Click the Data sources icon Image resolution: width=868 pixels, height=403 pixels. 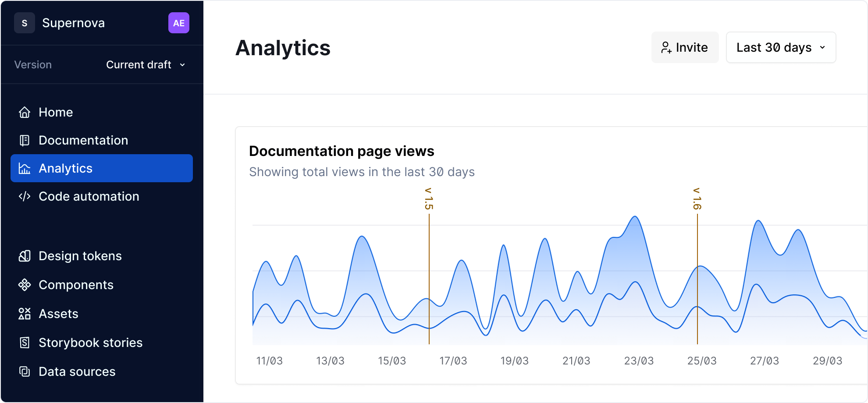25,371
